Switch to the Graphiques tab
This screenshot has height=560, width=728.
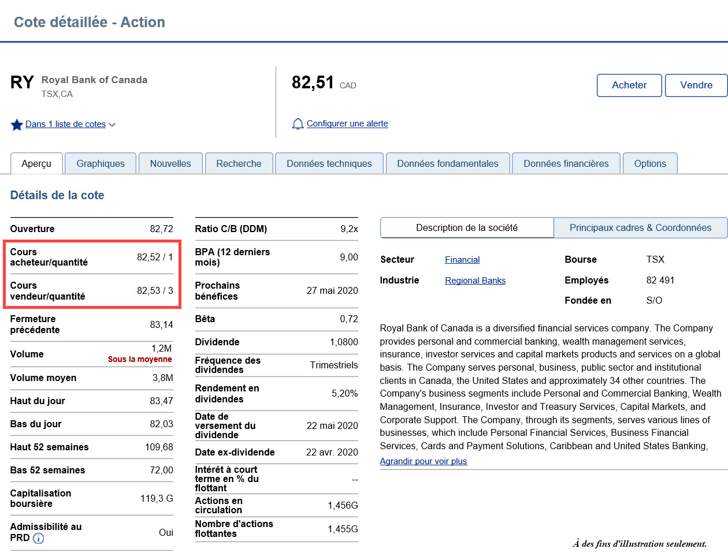[101, 163]
